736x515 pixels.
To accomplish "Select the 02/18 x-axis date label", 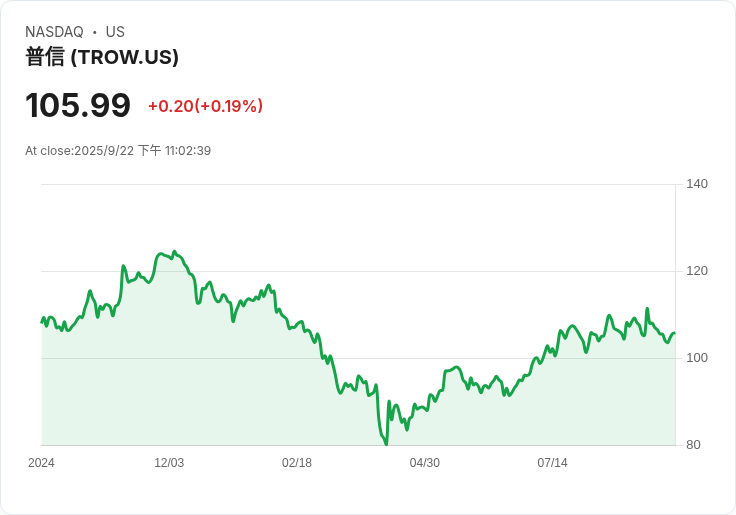I will pos(297,463).
